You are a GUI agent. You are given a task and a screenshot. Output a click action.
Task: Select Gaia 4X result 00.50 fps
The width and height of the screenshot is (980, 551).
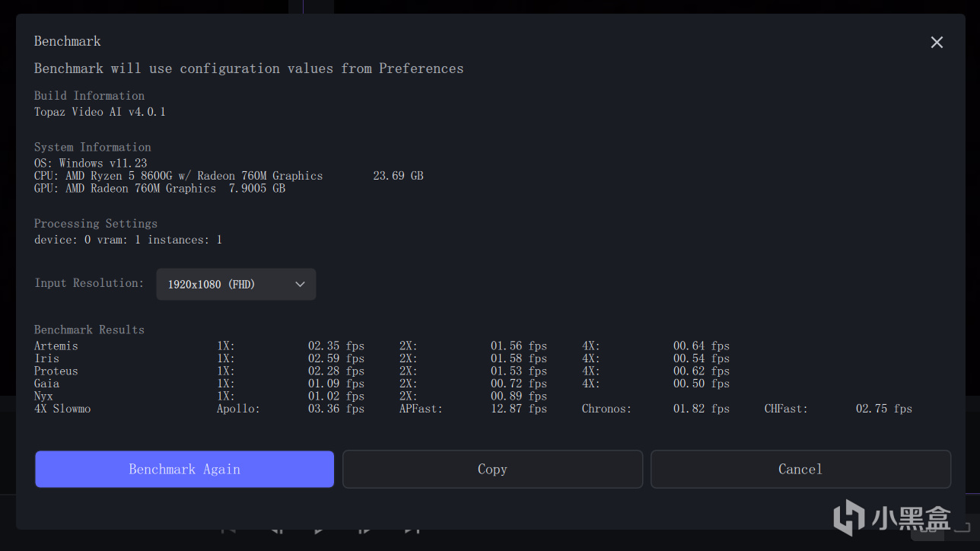point(702,384)
